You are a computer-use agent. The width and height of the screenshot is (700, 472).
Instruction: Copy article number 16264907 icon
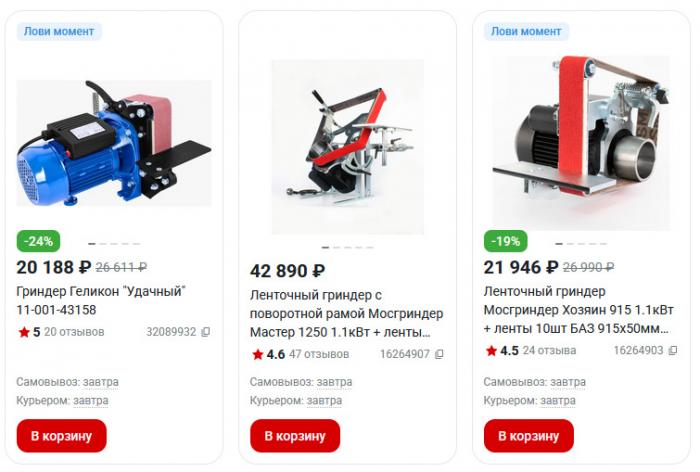coord(439,354)
